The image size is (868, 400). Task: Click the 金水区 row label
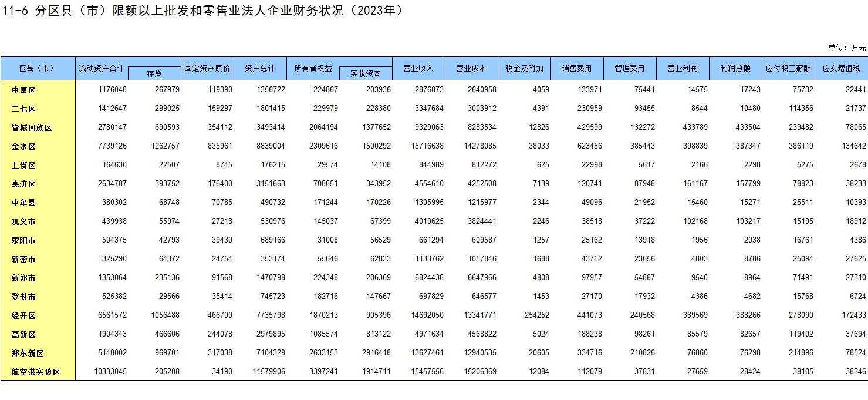[24, 146]
